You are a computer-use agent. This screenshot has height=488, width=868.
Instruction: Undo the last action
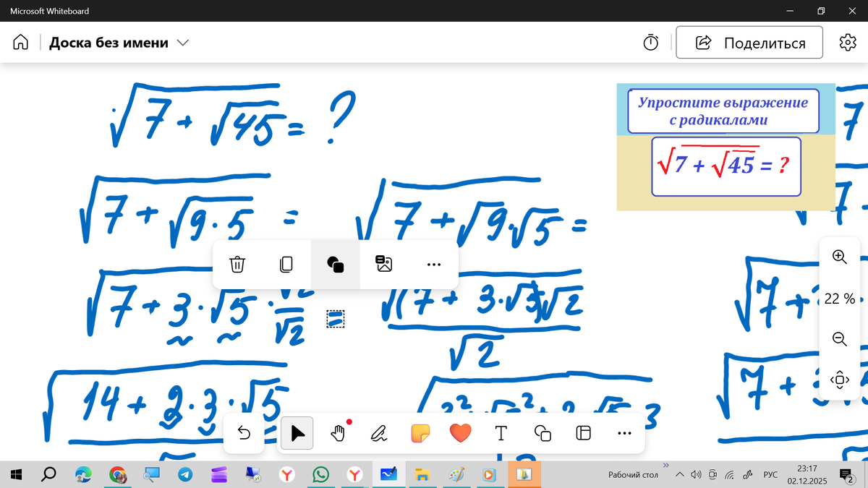tap(244, 433)
